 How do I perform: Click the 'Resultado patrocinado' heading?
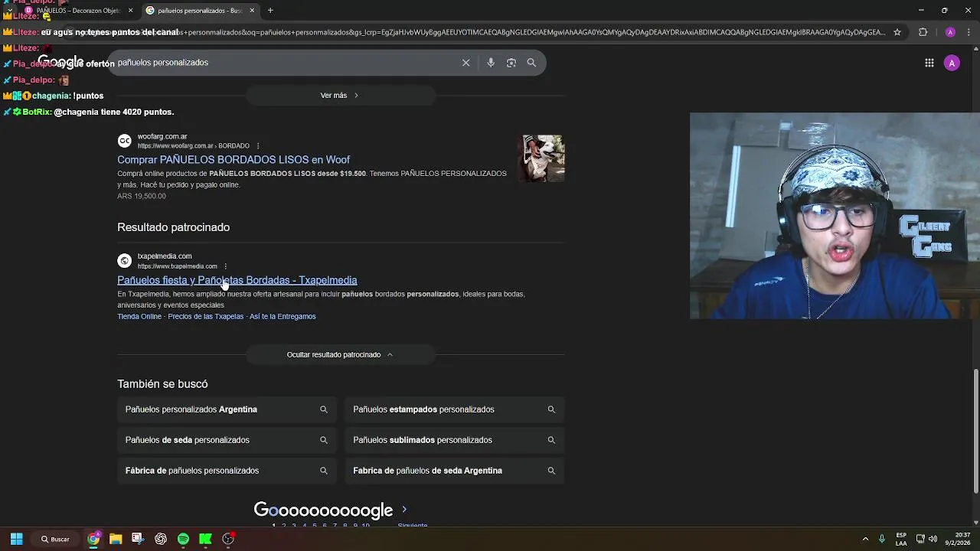click(173, 227)
